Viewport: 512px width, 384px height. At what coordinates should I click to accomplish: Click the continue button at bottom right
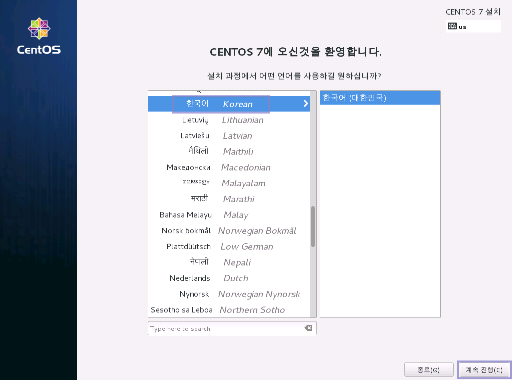point(484,370)
